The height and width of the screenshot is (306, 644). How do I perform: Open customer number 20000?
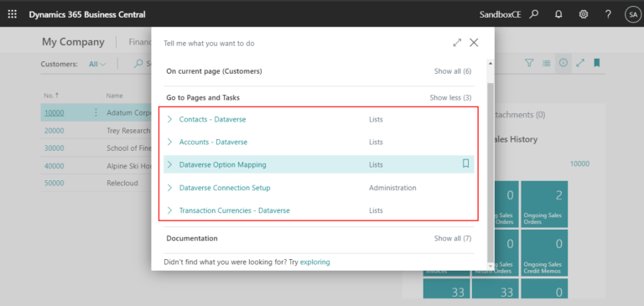click(55, 131)
